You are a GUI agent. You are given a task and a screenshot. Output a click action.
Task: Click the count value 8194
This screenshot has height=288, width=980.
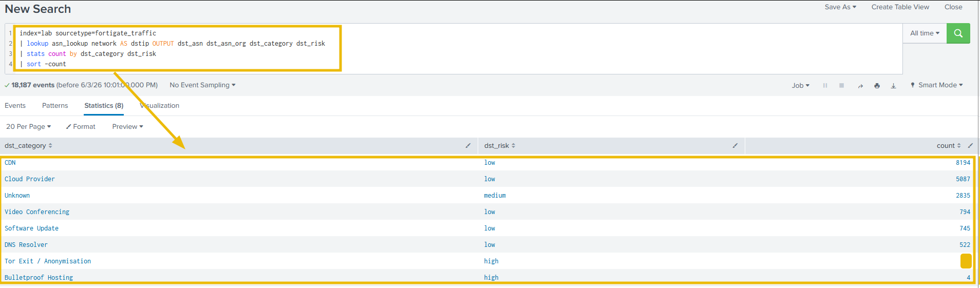(x=963, y=163)
